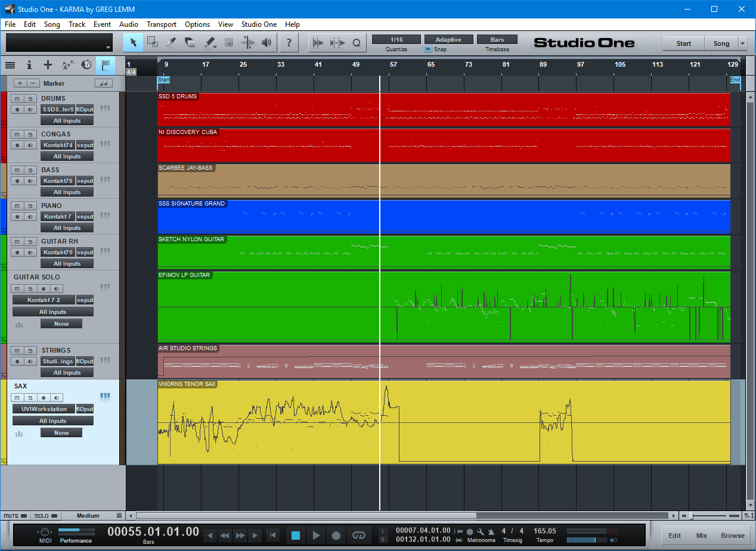Open the DRUMS All Inputs selector
Image resolution: width=756 pixels, height=551 pixels.
67,121
